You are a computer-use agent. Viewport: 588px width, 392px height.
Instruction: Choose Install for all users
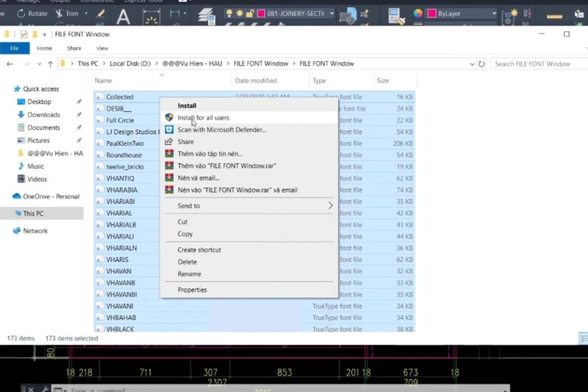pos(203,118)
